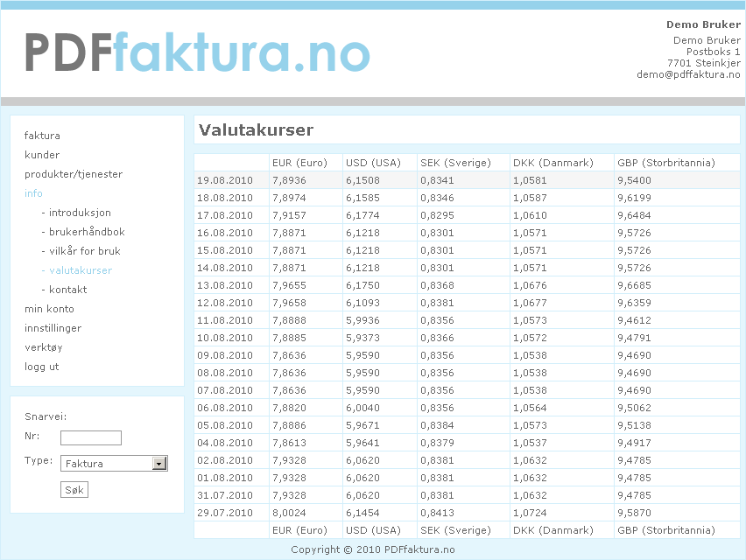
Task: Open innstillinger in the sidebar
Action: (53, 328)
